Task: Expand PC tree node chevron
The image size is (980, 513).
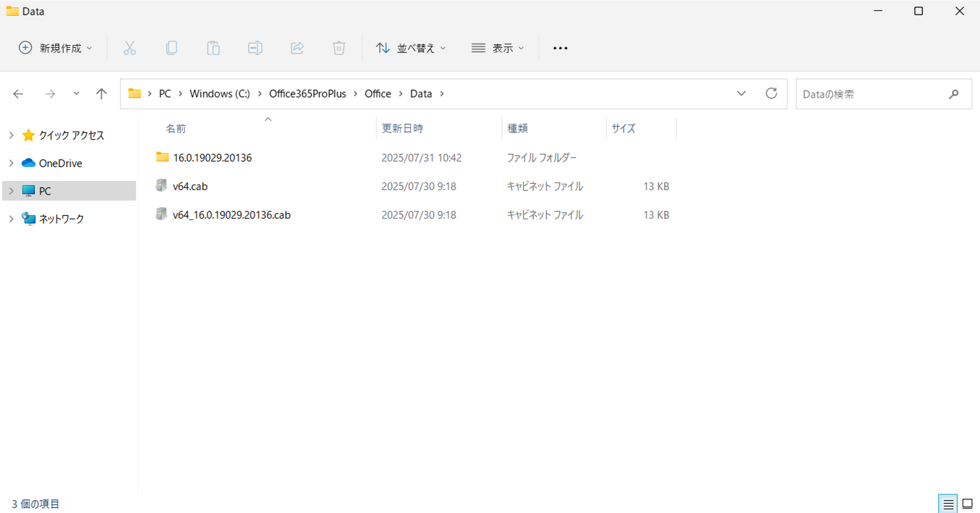Action: (x=11, y=191)
